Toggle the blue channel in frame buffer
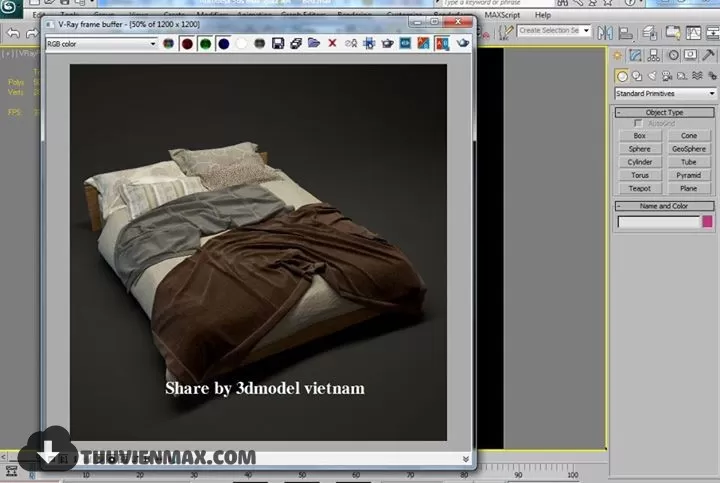Viewport: 720px width, 483px height. 224,44
